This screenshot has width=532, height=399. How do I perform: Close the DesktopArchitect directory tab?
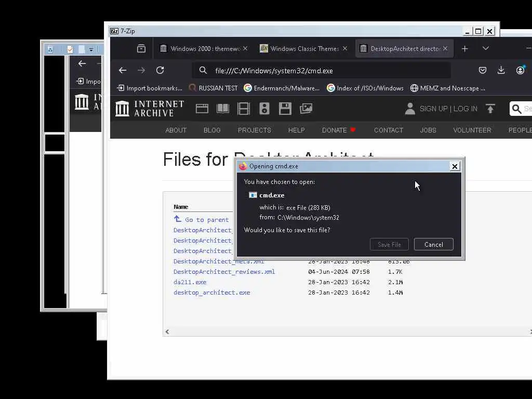445,48
